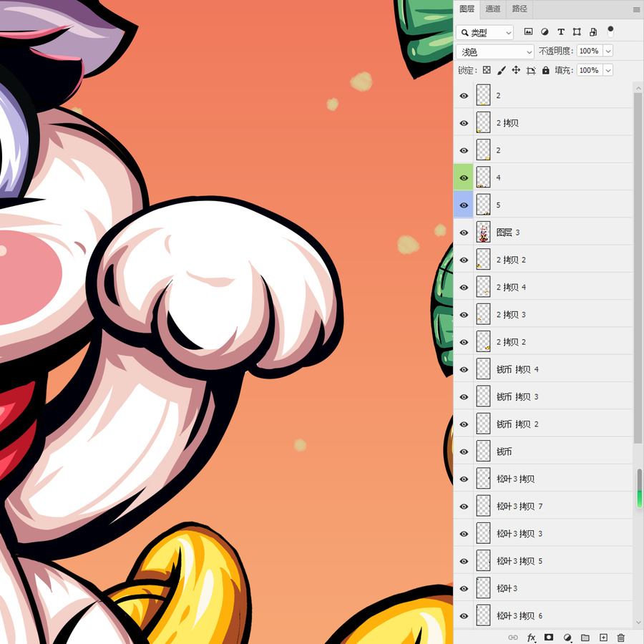Open the opacity slider dropdown arrow
Viewport: 644px width, 644px height.
click(x=608, y=51)
